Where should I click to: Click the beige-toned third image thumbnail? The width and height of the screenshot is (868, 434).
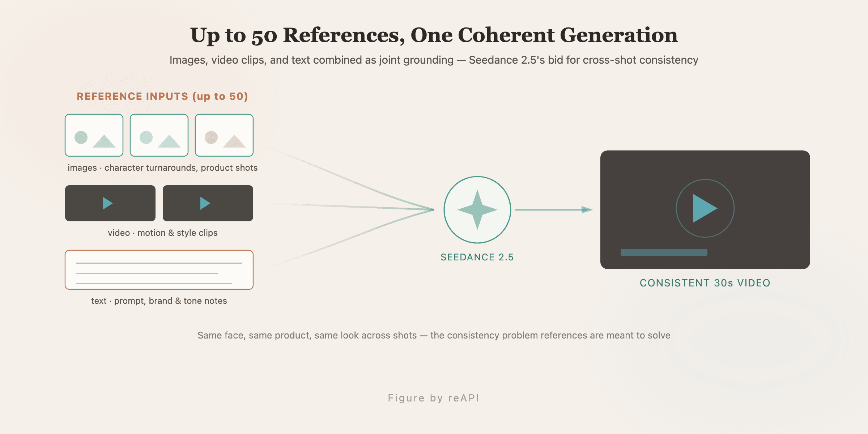point(224,135)
